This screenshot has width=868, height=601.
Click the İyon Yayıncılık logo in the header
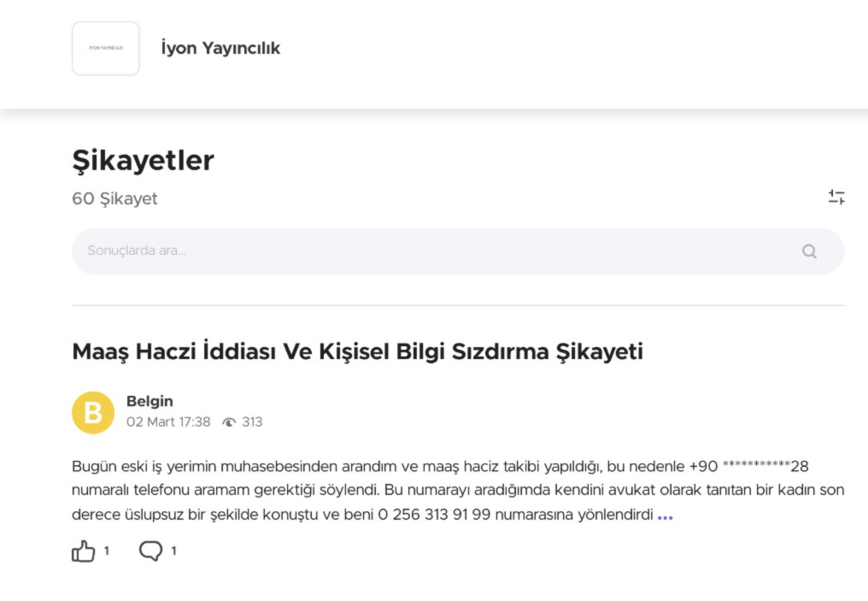click(x=105, y=48)
